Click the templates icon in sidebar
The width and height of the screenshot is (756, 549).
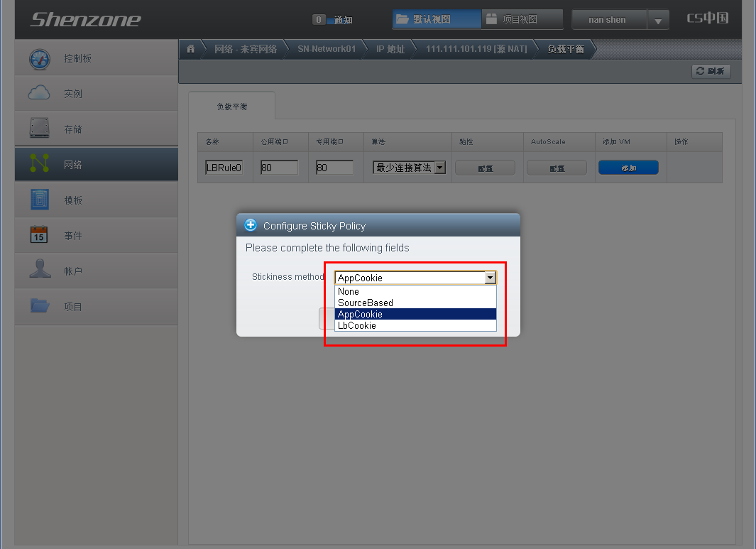pyautogui.click(x=40, y=200)
